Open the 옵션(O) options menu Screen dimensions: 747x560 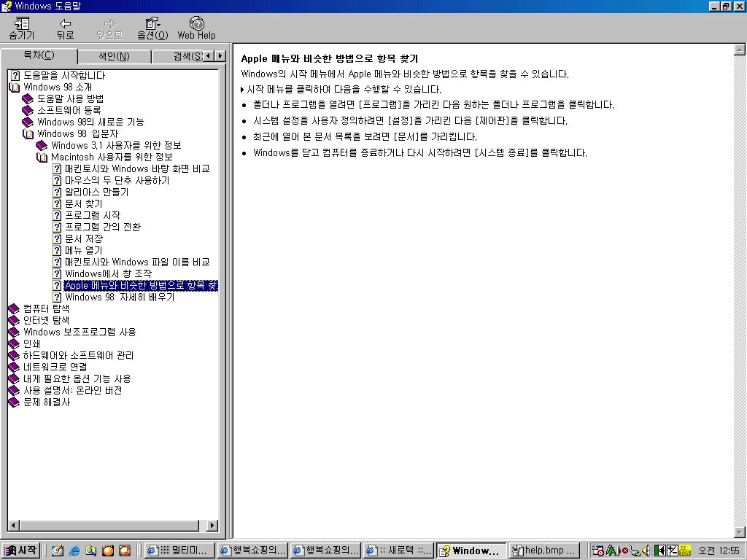[153, 28]
